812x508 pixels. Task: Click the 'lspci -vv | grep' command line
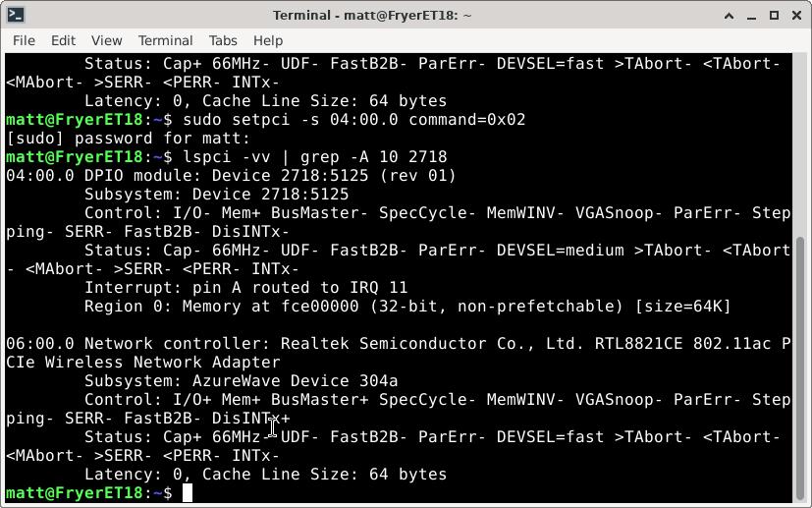[x=309, y=157]
